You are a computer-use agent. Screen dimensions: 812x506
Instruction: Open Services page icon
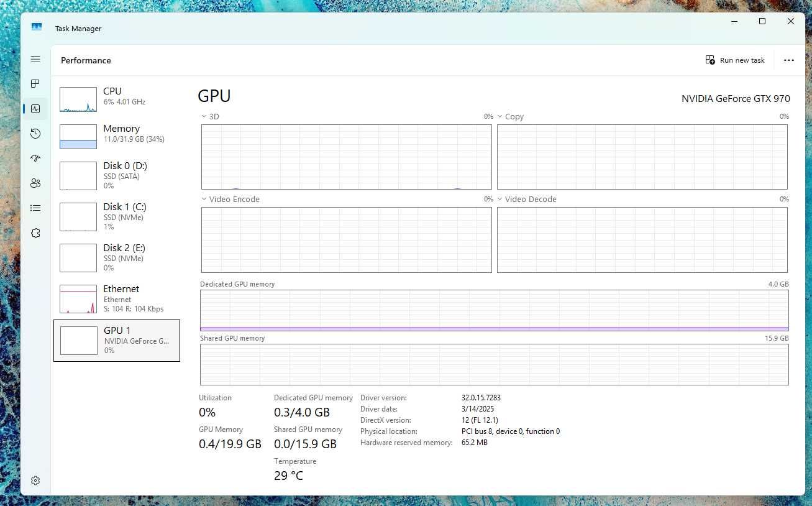(35, 233)
